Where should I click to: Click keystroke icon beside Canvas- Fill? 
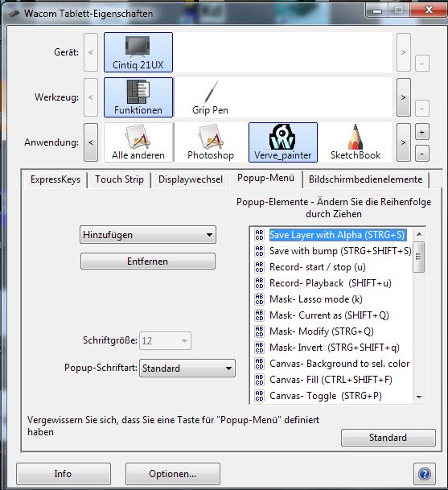click(x=259, y=380)
